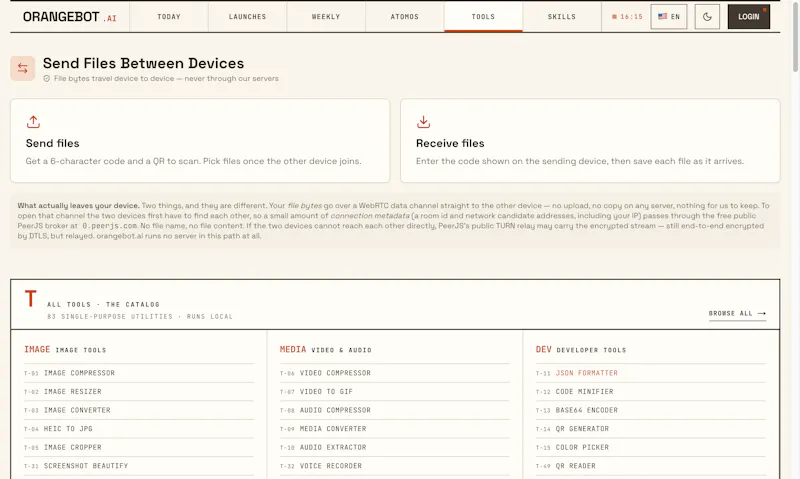Open the ATOMOS tab

pos(405,17)
